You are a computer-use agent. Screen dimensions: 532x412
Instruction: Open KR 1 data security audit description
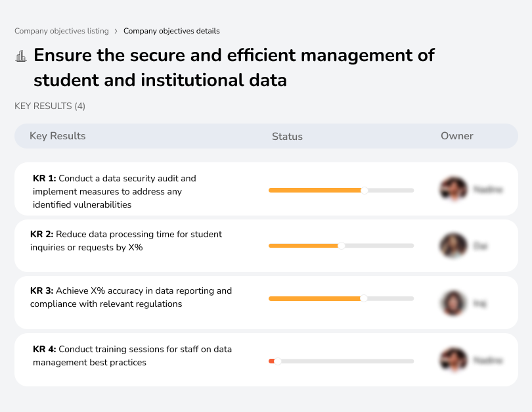[x=114, y=191]
